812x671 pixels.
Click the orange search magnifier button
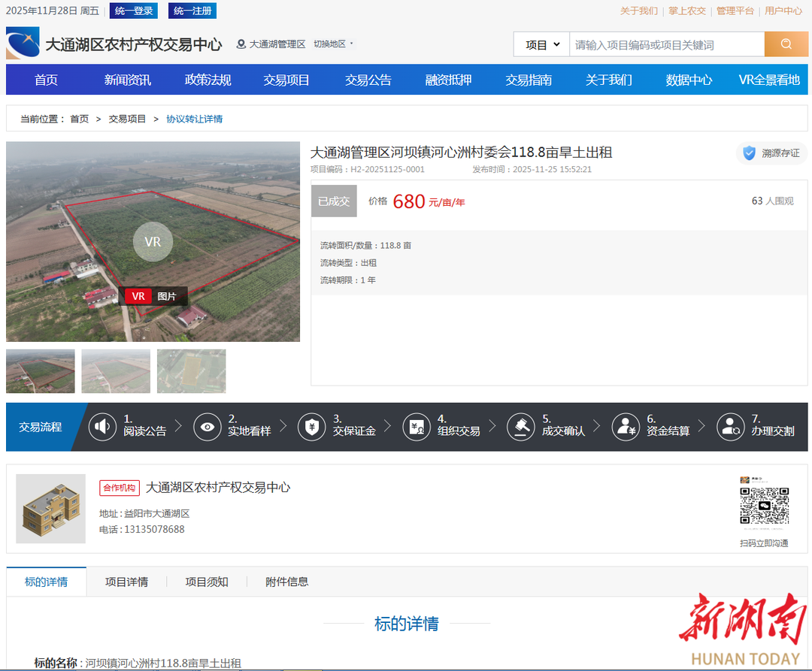[786, 44]
